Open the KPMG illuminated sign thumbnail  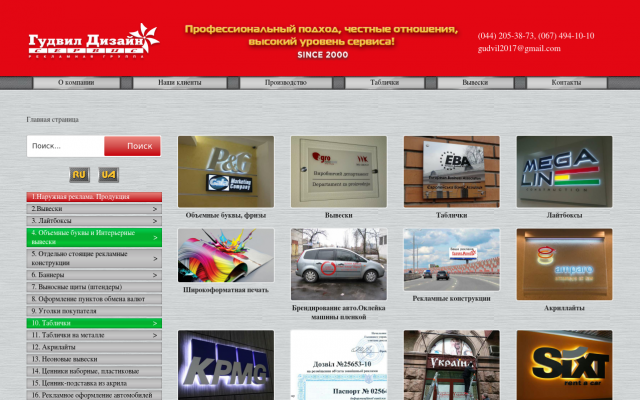pos(226,365)
